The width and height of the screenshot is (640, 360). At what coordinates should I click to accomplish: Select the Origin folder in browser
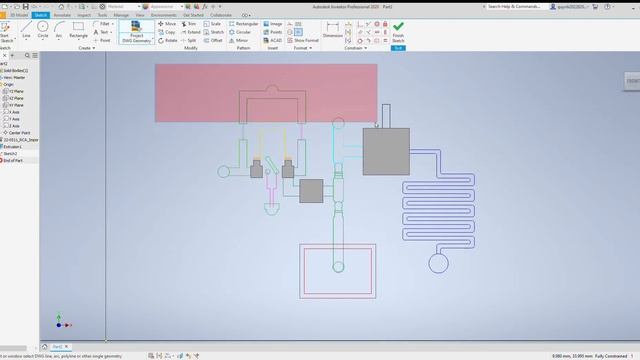pos(8,84)
